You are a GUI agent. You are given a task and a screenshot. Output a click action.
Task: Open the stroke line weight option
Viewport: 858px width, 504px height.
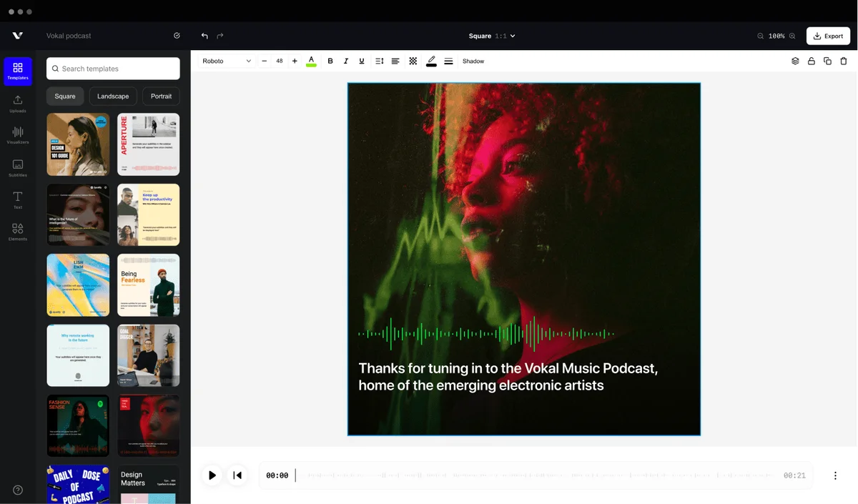click(448, 61)
